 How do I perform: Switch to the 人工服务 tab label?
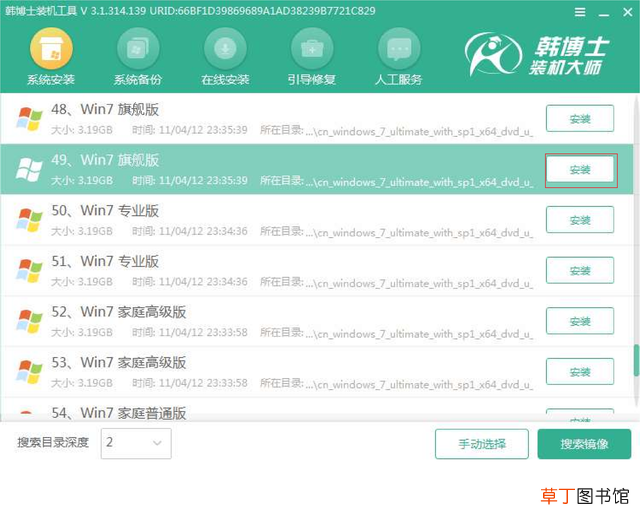pyautogui.click(x=399, y=80)
